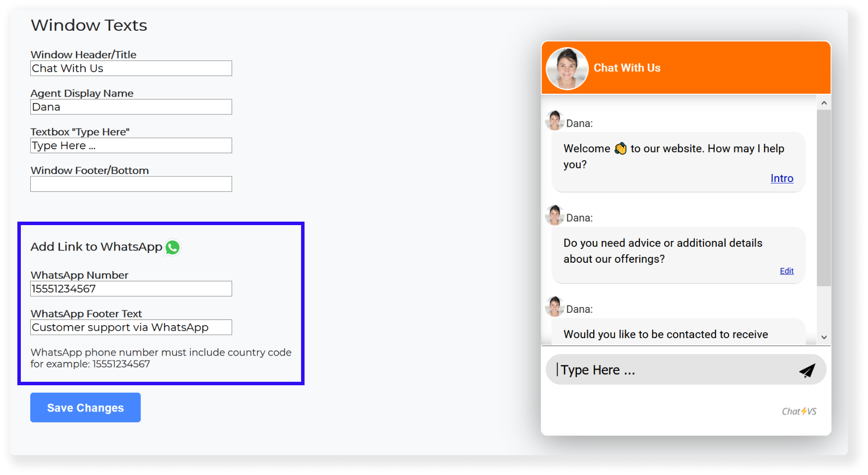
Task: Click the large agent avatar in chat header
Action: (x=567, y=68)
